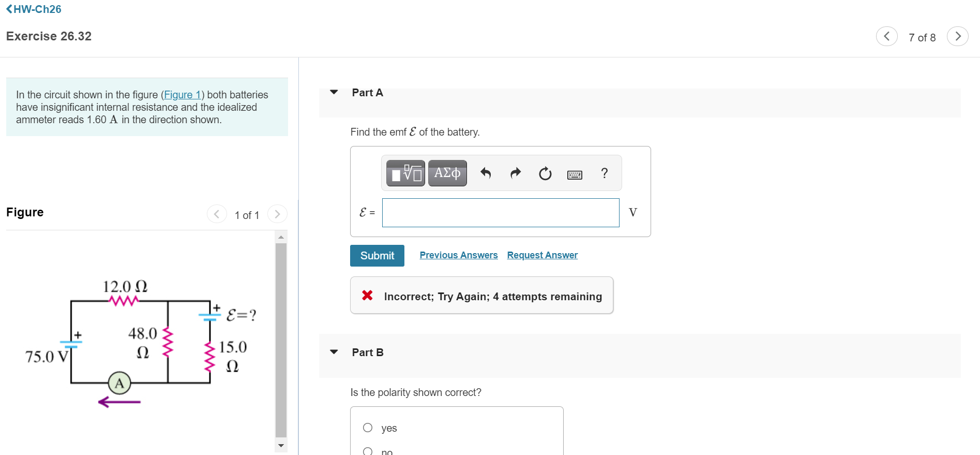980x455 pixels.
Task: Click the figure panel scrollbar
Action: point(281,341)
